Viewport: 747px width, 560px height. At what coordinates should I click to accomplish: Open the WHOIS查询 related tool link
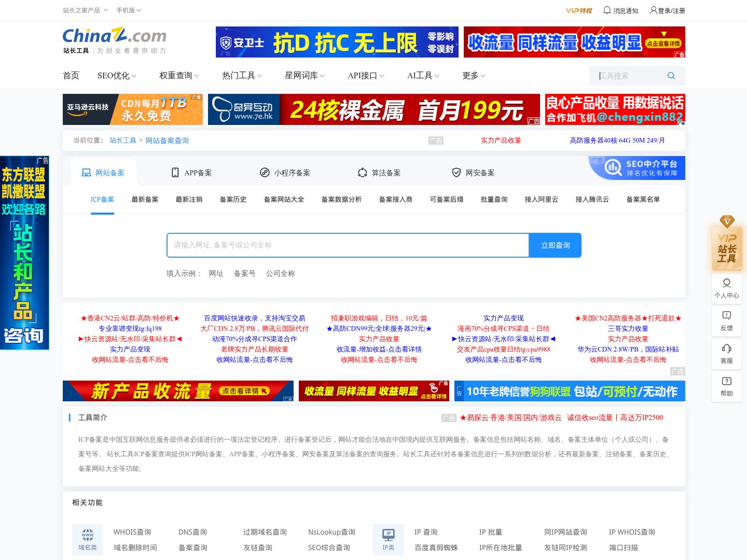(132, 532)
